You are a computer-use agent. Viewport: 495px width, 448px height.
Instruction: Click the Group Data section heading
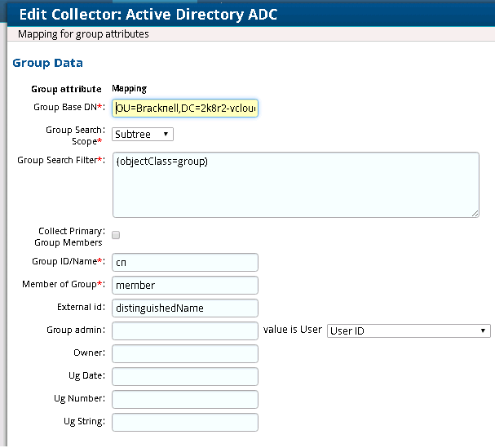[x=47, y=63]
